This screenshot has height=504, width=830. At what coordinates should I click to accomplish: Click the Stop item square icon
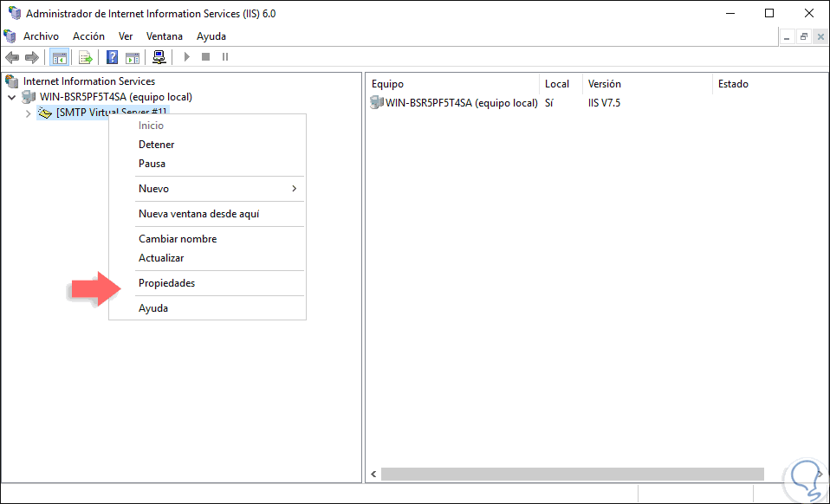point(206,56)
